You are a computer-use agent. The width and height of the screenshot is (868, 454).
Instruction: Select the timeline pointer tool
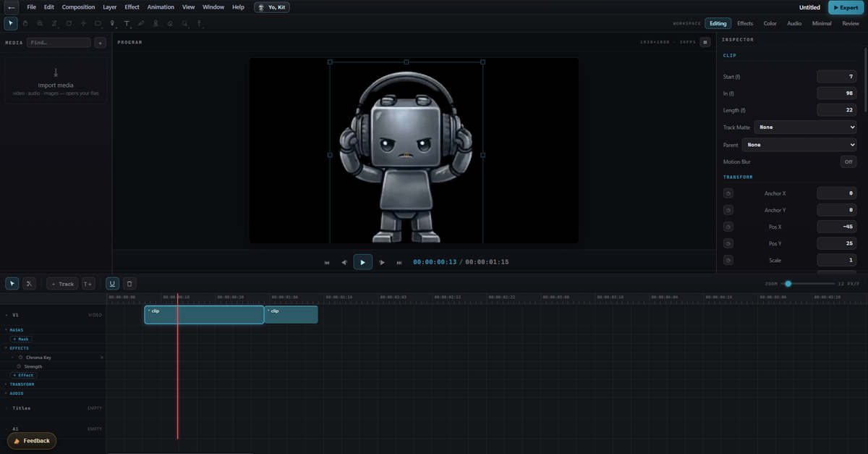pyautogui.click(x=12, y=284)
